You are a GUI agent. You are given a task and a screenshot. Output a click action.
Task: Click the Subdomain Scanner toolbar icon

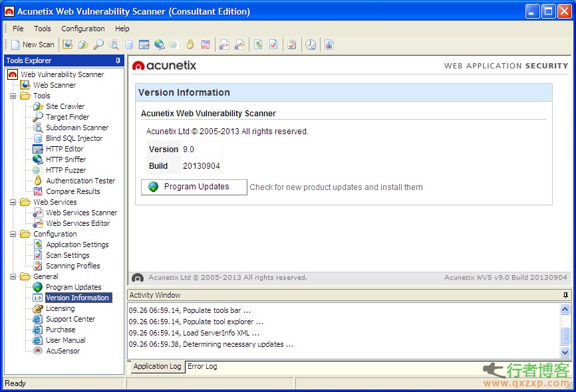[x=114, y=45]
